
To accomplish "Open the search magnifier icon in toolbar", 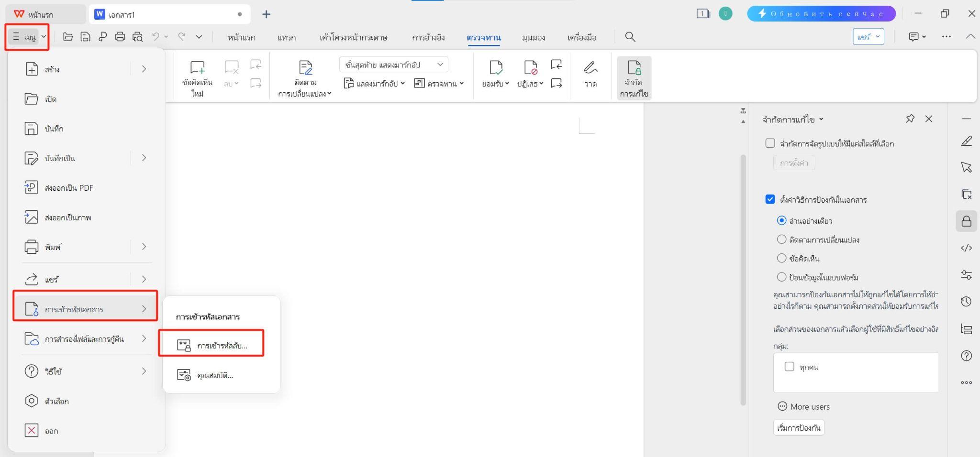I will click(x=630, y=37).
